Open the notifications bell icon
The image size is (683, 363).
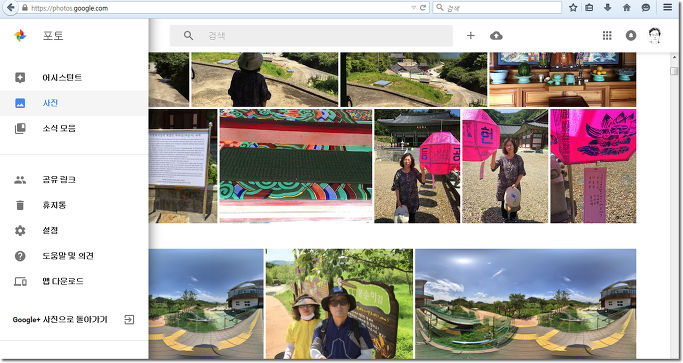(x=631, y=36)
